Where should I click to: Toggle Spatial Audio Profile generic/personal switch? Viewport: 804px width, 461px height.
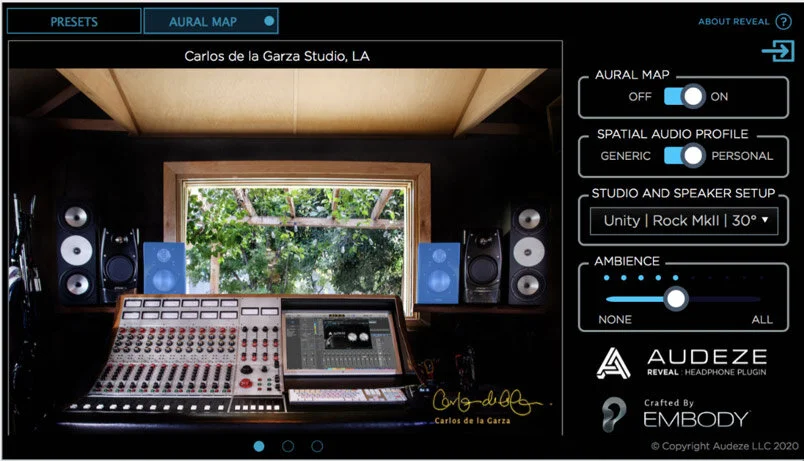(x=684, y=156)
